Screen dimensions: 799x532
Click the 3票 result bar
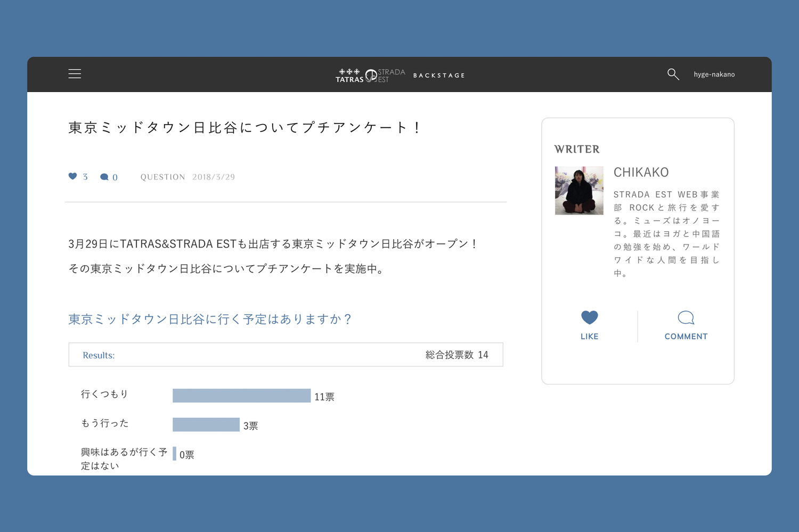[206, 424]
